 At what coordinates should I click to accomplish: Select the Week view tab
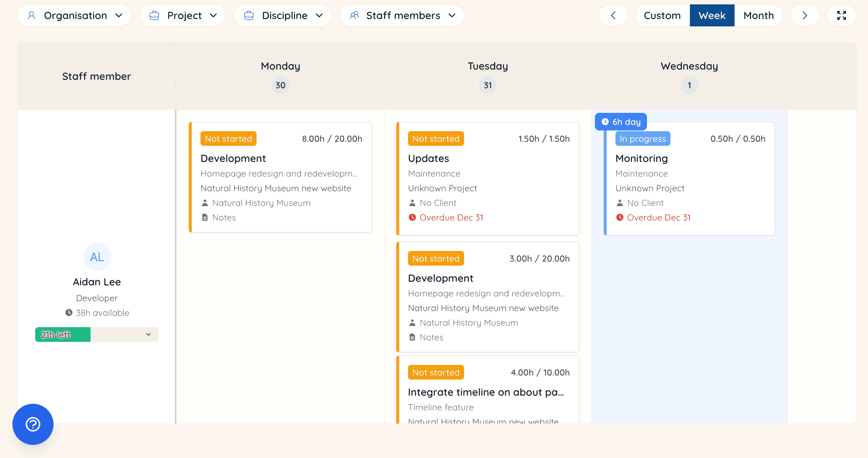[712, 15]
